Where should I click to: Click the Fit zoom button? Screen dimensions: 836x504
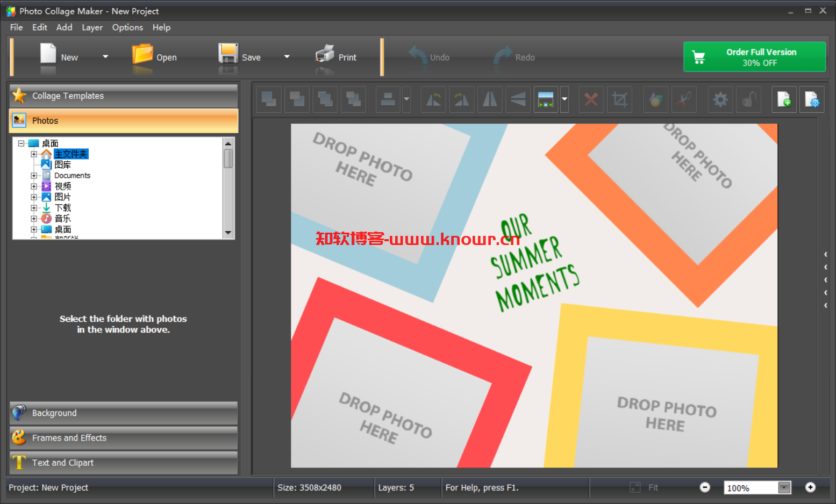point(644,487)
